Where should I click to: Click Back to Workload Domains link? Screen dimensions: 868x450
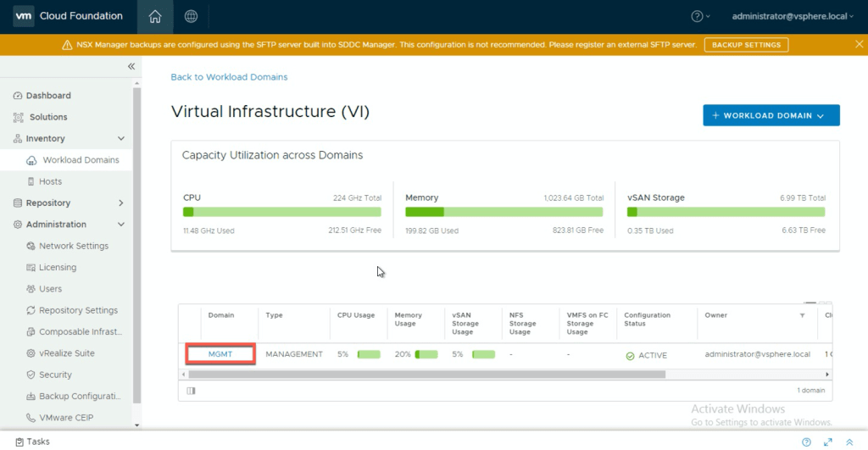pos(229,77)
